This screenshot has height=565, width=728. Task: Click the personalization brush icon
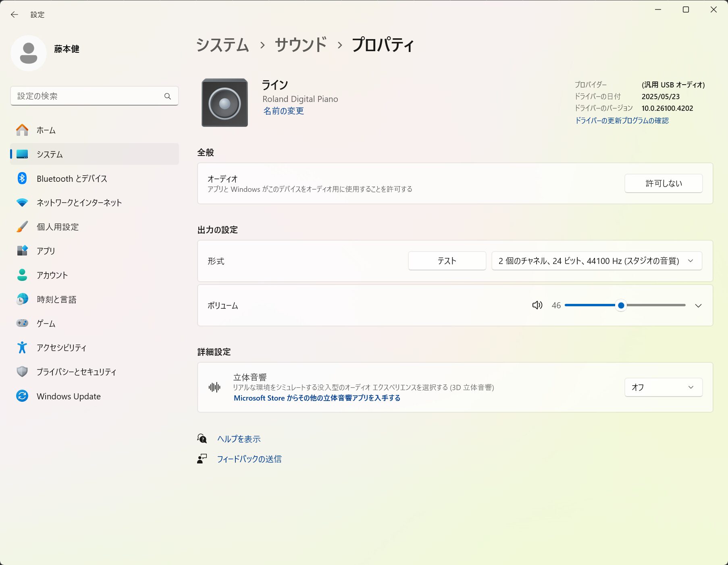(x=22, y=226)
